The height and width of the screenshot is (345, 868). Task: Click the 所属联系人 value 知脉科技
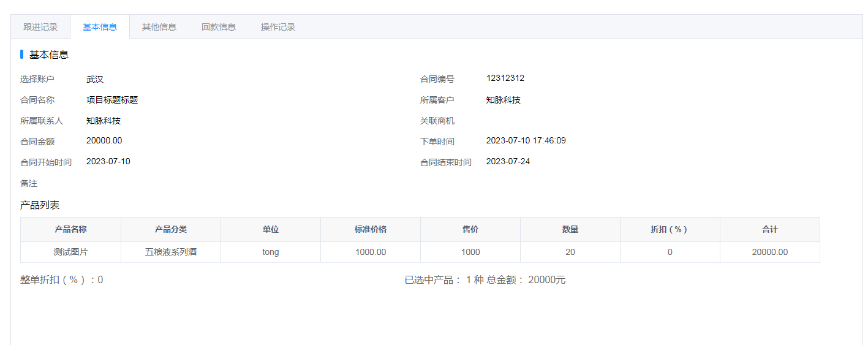[x=104, y=121]
